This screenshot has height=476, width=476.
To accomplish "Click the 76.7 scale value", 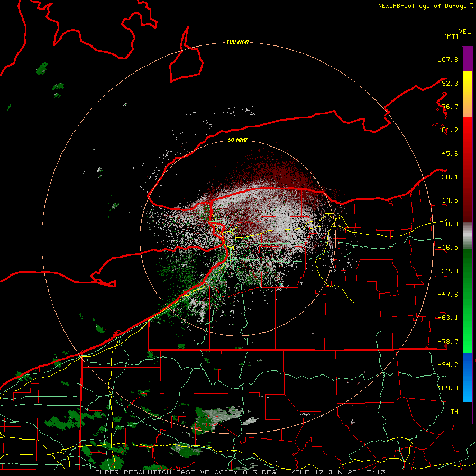I will [x=450, y=106].
